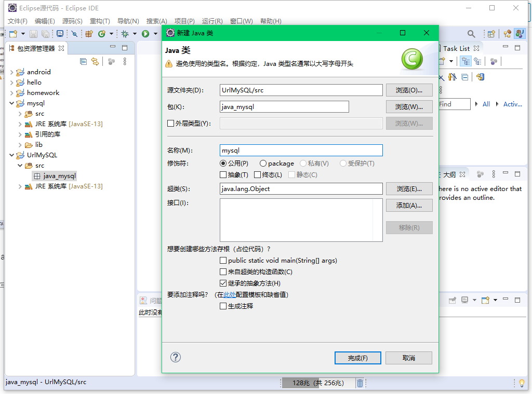
Task: Click 浏览(O) next to source folder
Action: coord(408,90)
